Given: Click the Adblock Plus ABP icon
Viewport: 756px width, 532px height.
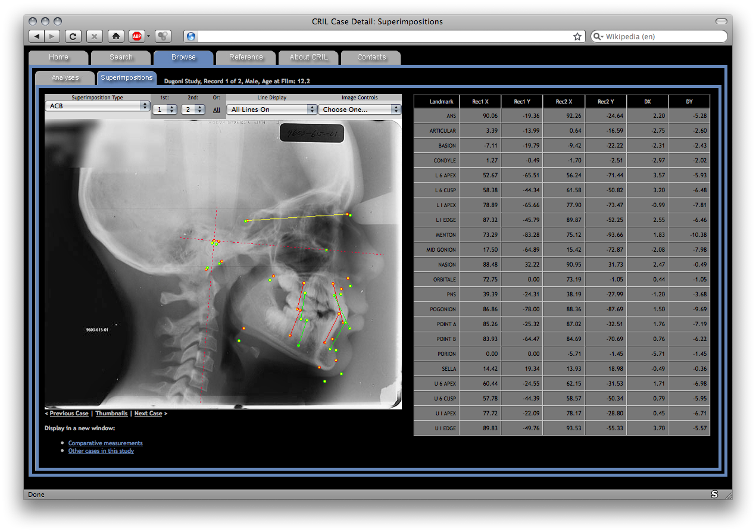Looking at the screenshot, I should coord(137,36).
